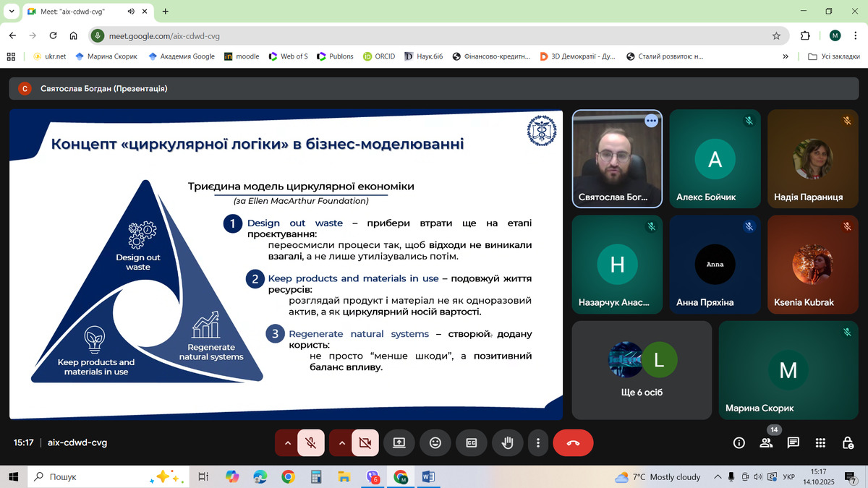The height and width of the screenshot is (488, 868).
Task: Open the Академія Google bookmark
Action: pyautogui.click(x=182, y=56)
